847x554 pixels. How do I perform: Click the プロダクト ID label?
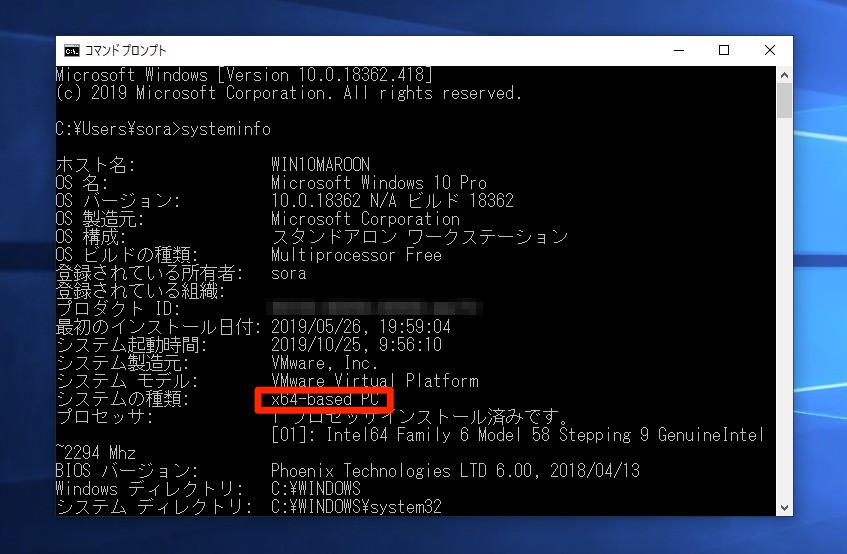click(118, 309)
